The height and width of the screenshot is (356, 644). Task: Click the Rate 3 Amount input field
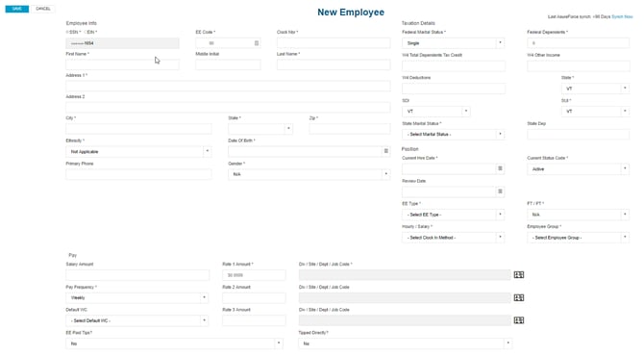(x=254, y=320)
